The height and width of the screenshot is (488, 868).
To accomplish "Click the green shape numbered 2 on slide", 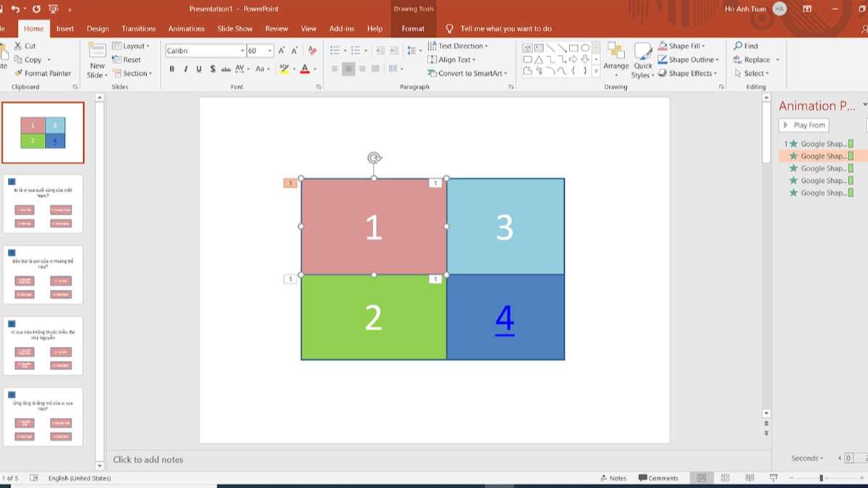I will (x=373, y=317).
